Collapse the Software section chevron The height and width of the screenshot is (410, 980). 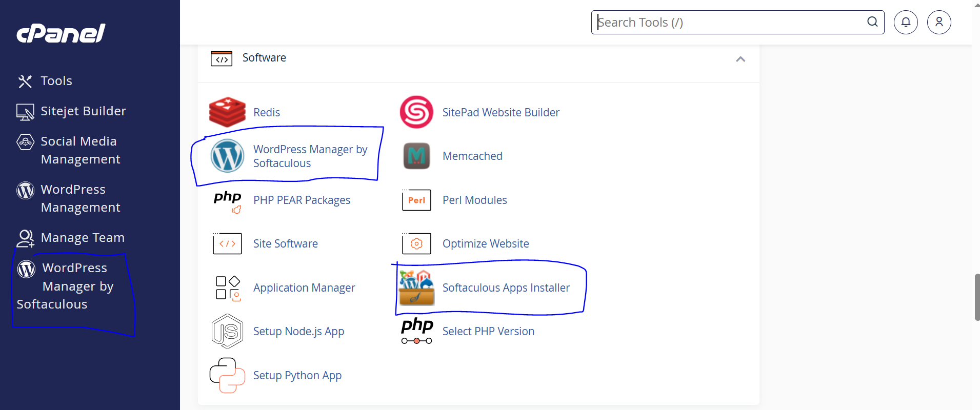[741, 59]
